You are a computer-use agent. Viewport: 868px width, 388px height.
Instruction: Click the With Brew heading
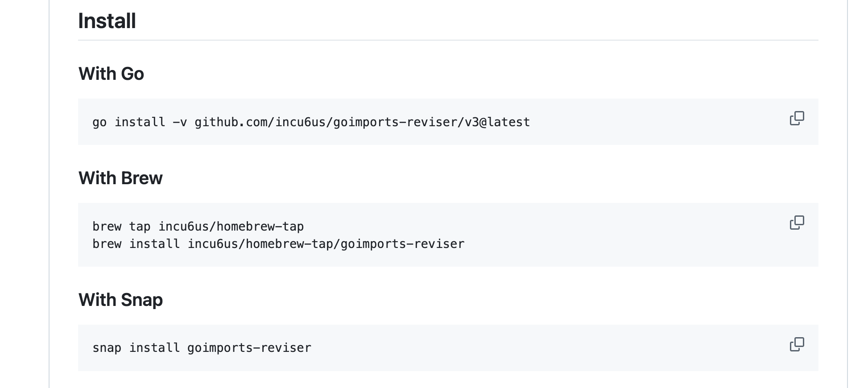point(120,178)
